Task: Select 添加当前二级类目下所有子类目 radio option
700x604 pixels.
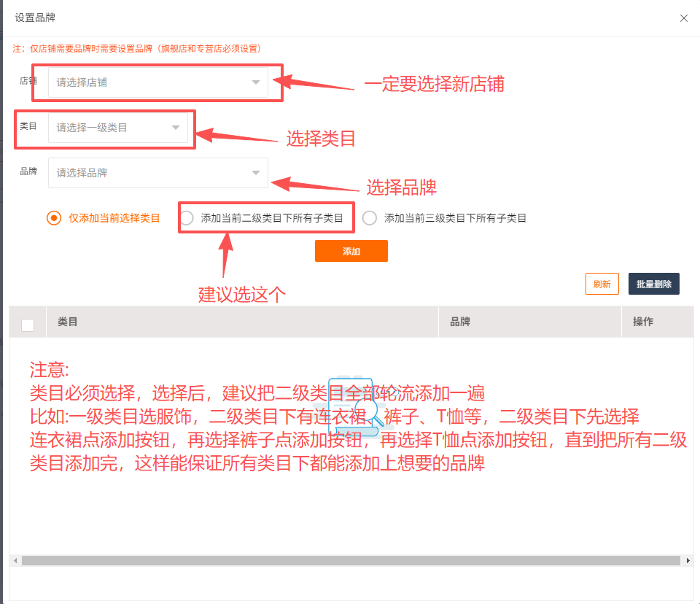Action: 187,218
